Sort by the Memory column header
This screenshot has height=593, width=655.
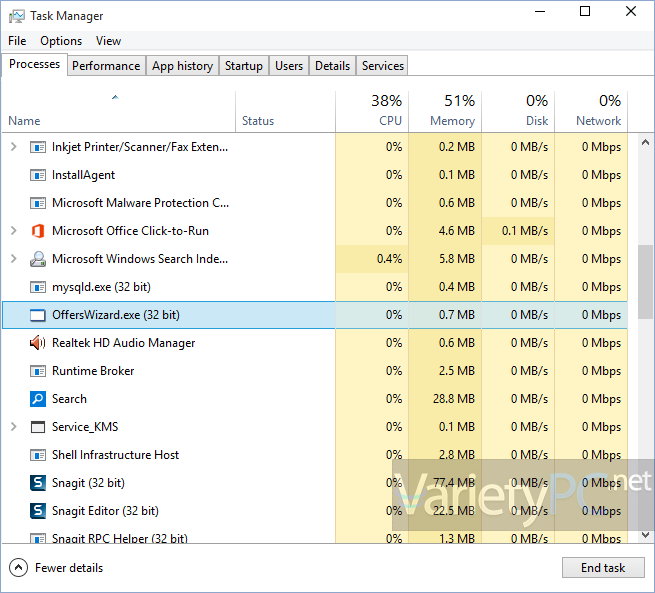(x=445, y=112)
